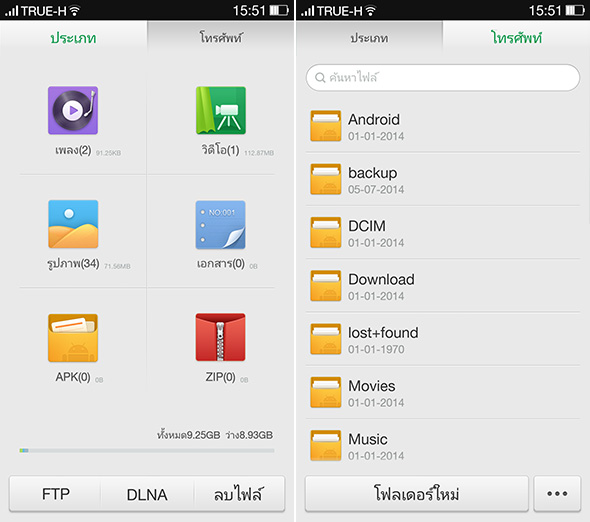590x522 pixels.
Task: Open the documents (เอกสาร) notebook icon
Action: [x=220, y=225]
